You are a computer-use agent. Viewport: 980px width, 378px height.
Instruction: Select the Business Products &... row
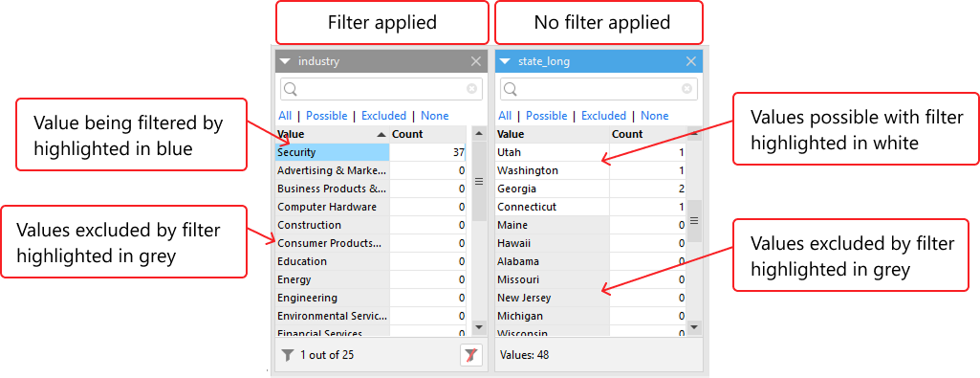[333, 189]
